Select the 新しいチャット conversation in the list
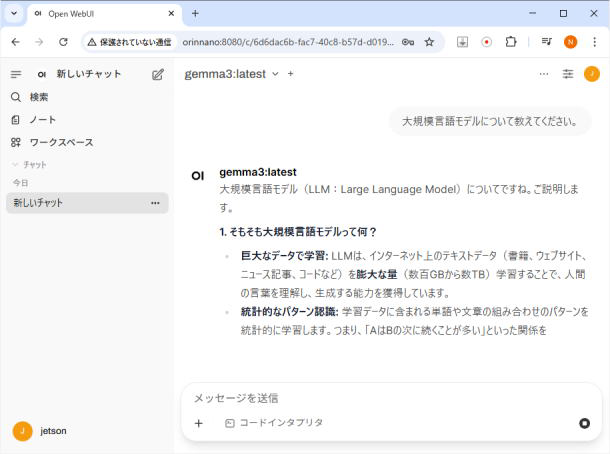 pos(70,203)
